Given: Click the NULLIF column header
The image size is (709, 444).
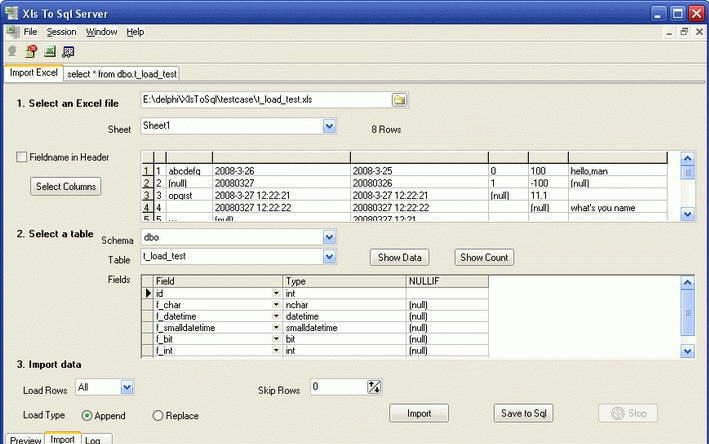Looking at the screenshot, I should [x=447, y=281].
